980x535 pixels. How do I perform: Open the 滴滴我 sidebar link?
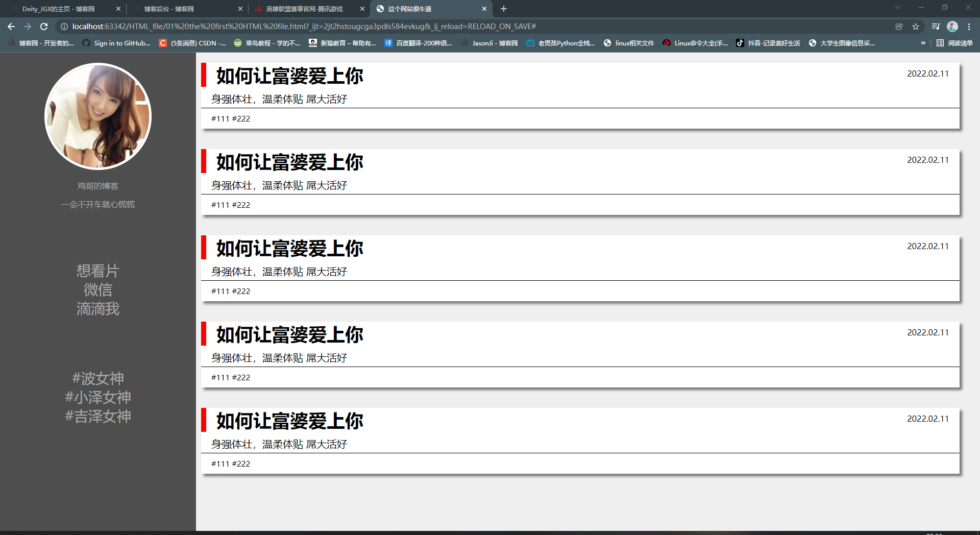[x=98, y=309]
